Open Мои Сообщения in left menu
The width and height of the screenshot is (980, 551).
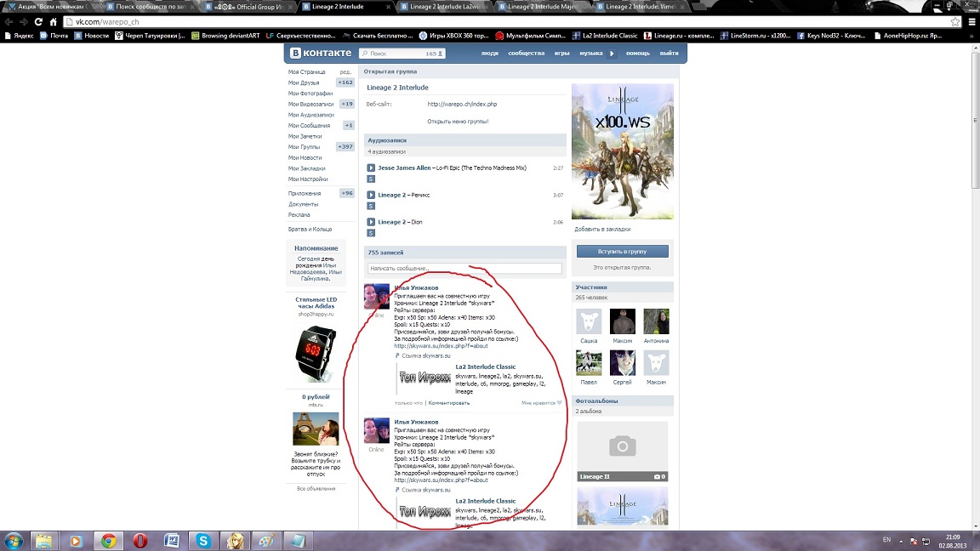(x=309, y=126)
